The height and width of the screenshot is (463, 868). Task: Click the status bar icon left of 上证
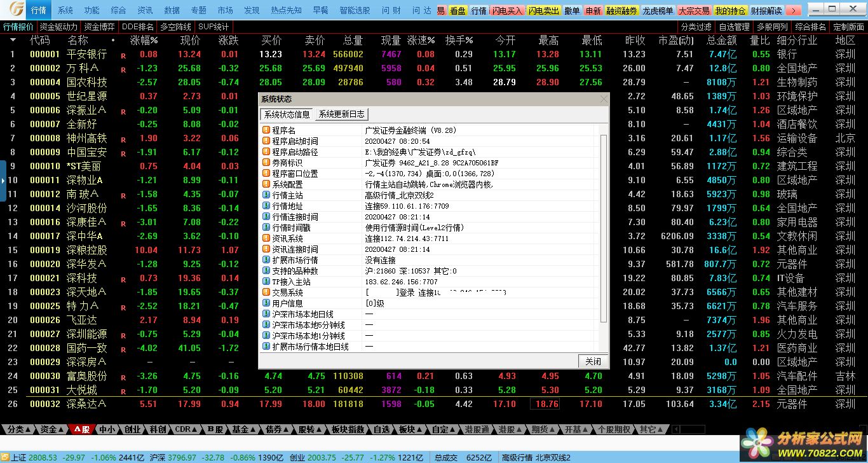(x=5, y=457)
